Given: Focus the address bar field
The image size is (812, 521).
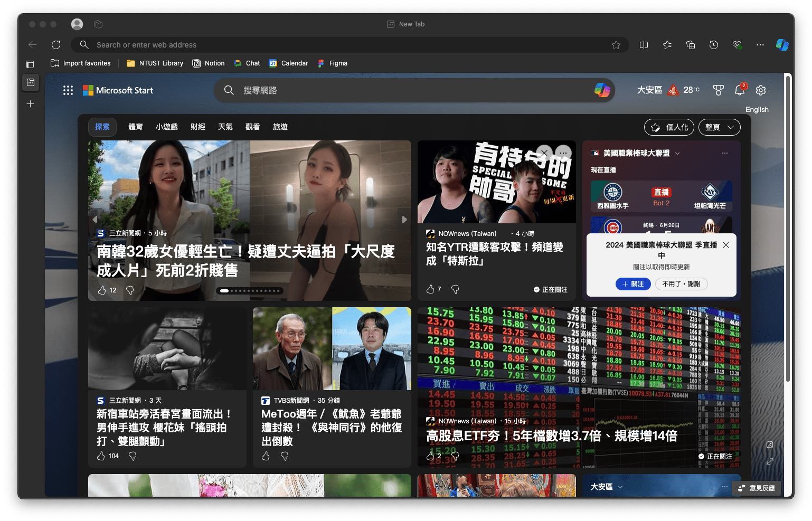Looking at the screenshot, I should click(x=350, y=45).
